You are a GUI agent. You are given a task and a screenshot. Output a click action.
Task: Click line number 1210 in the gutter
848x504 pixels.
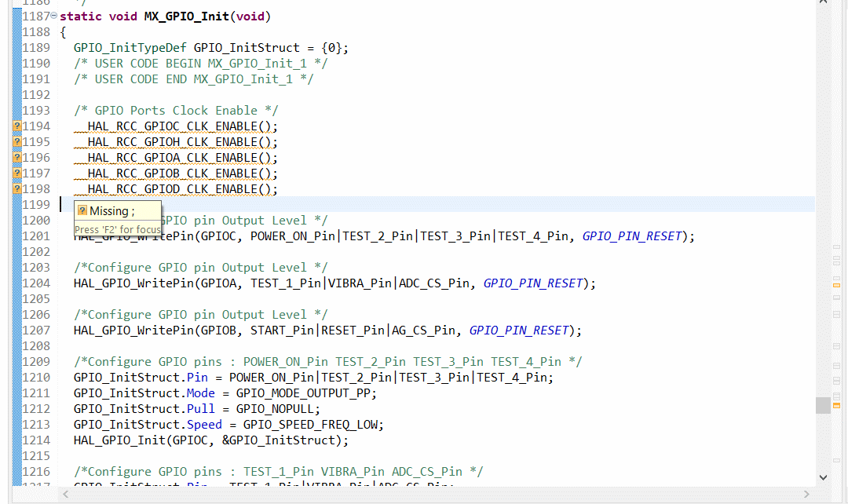[36, 378]
